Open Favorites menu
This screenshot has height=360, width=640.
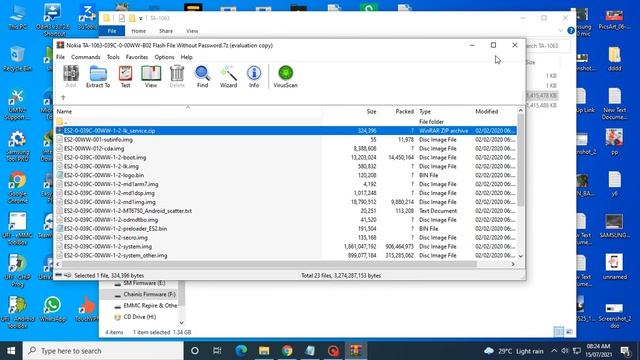(x=137, y=57)
